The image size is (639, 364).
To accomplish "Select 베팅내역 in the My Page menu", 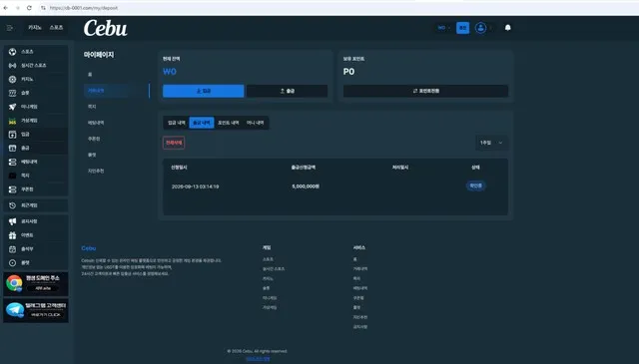I will click(96, 123).
